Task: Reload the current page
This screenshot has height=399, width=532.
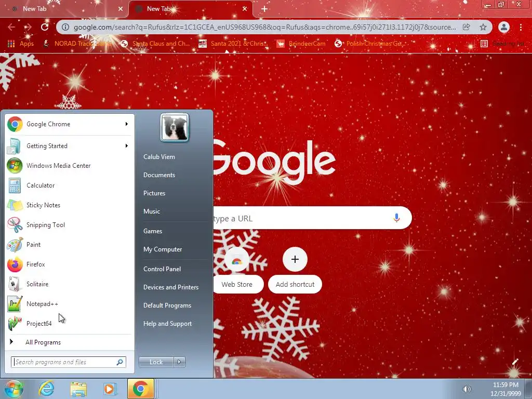Action: 45,27
